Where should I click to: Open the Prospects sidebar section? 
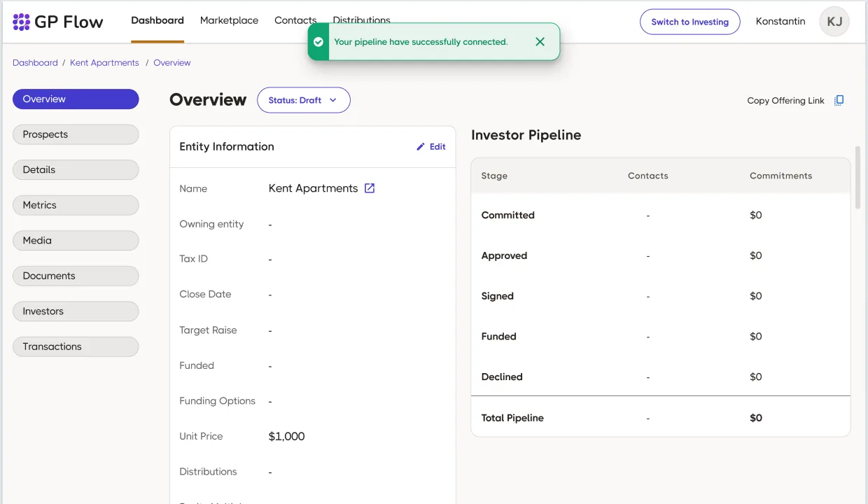pyautogui.click(x=76, y=134)
